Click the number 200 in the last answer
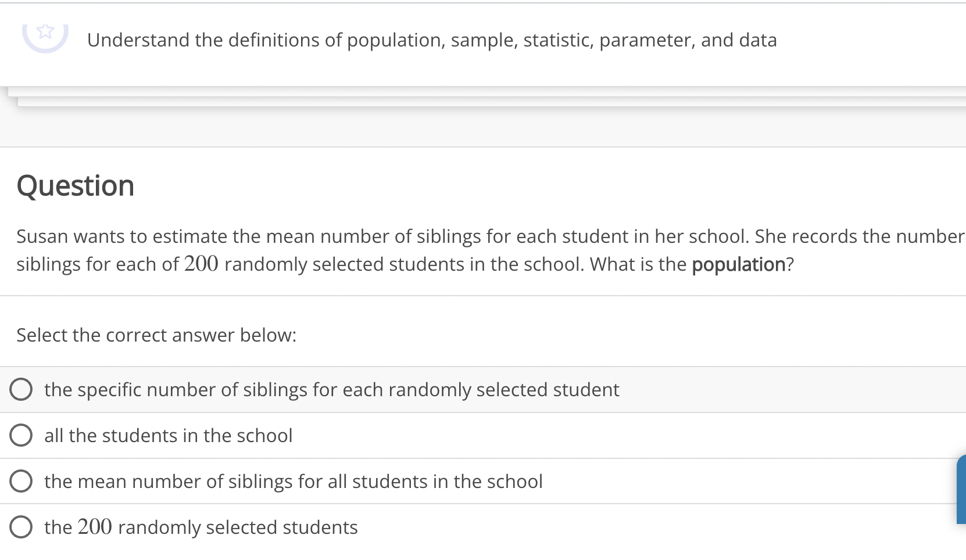 (x=95, y=526)
